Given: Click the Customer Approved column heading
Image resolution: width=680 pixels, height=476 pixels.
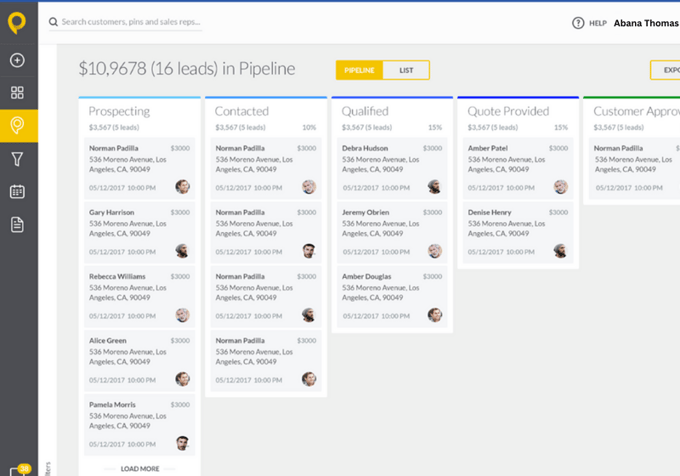Looking at the screenshot, I should coord(636,111).
